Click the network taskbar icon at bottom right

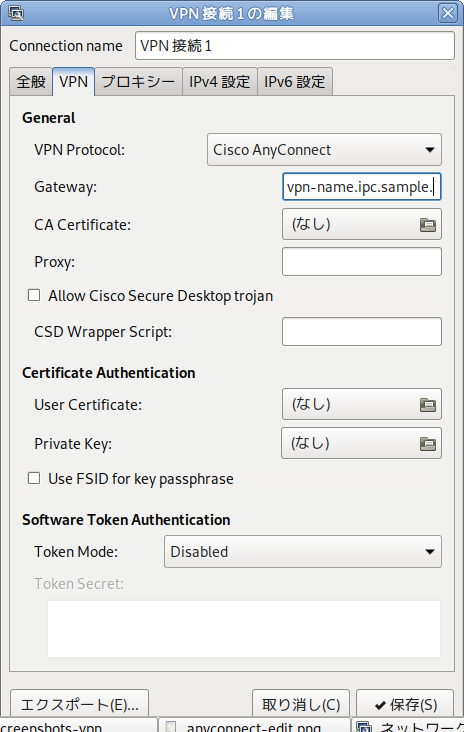coord(364,726)
